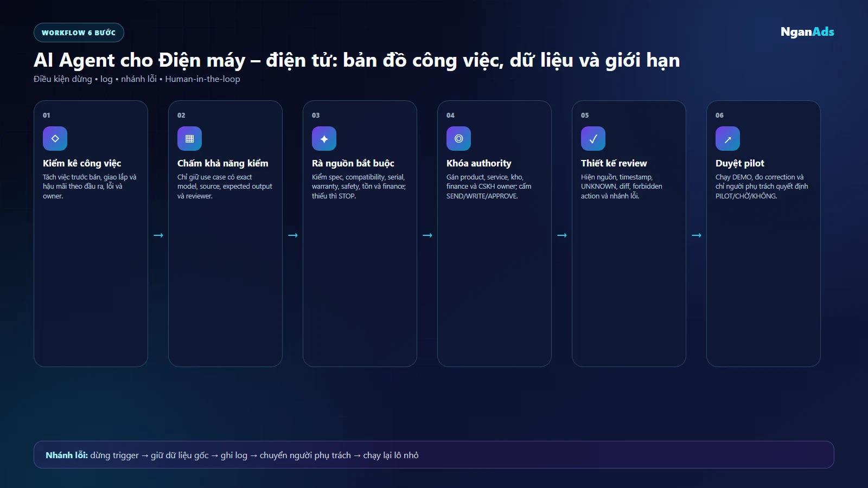Click step number 01 label

[47, 115]
